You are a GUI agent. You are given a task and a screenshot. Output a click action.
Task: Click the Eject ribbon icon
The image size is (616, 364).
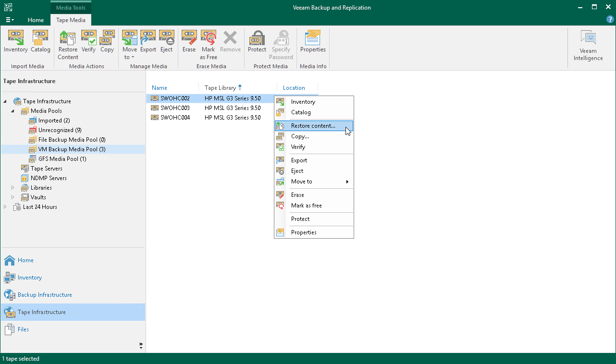point(166,42)
